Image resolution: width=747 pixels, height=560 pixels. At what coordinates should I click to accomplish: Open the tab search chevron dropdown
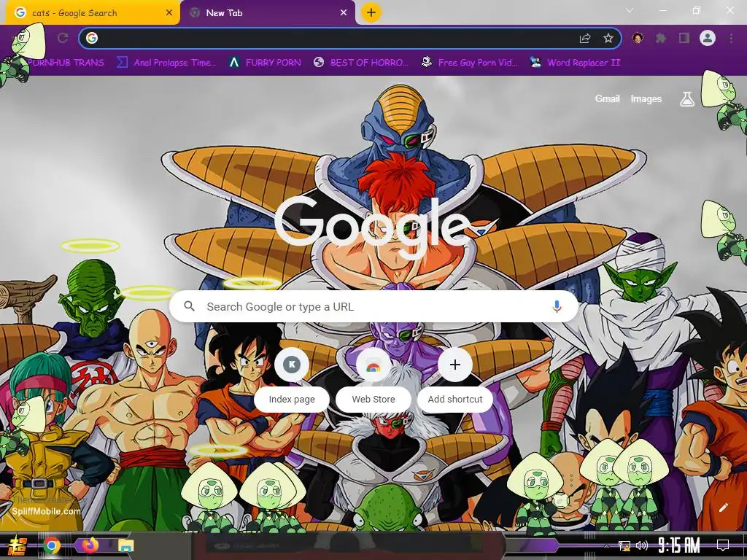point(630,10)
